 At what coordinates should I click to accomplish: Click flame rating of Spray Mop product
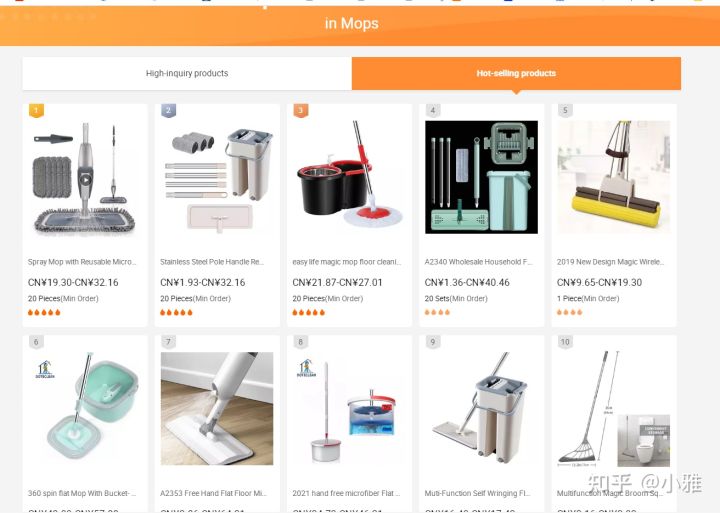click(44, 313)
